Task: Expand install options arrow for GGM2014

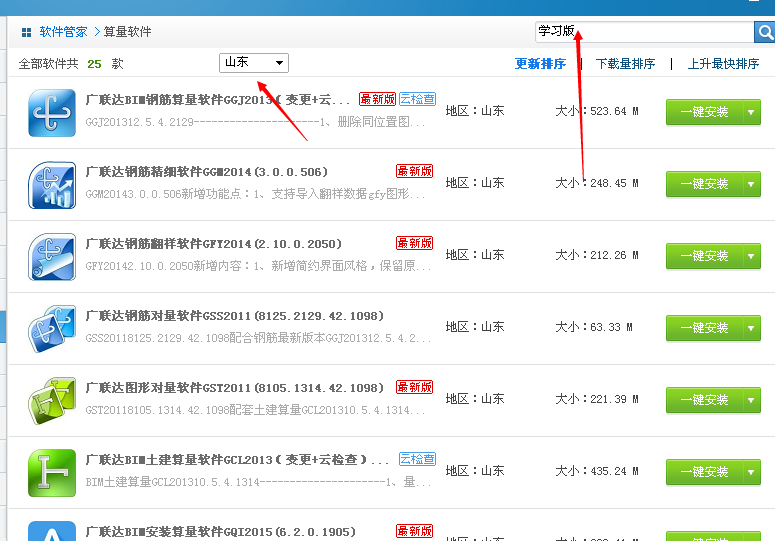Action: [x=751, y=184]
